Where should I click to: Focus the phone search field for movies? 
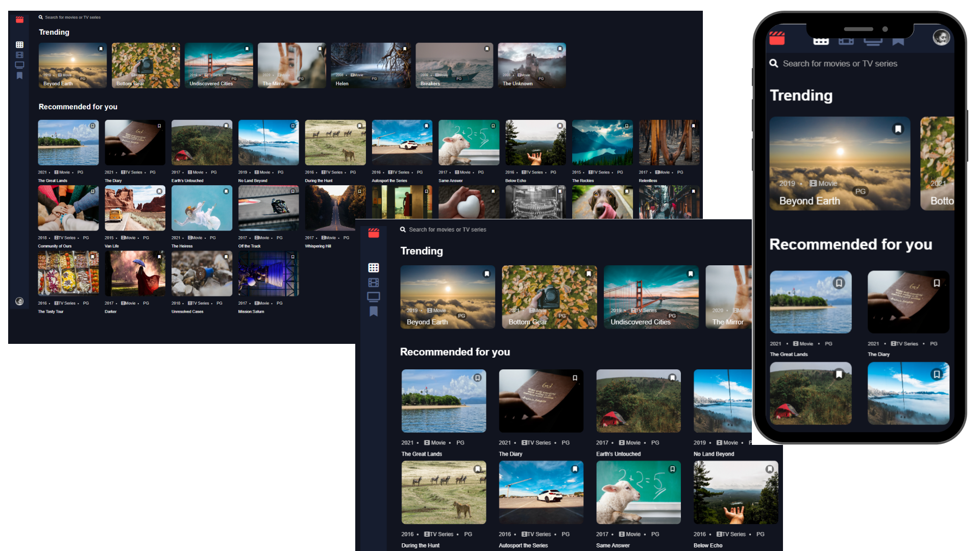(840, 64)
